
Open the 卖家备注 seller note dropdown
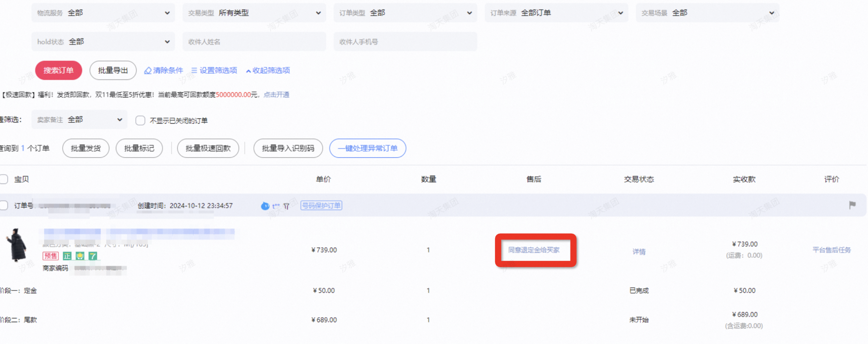[x=79, y=119]
